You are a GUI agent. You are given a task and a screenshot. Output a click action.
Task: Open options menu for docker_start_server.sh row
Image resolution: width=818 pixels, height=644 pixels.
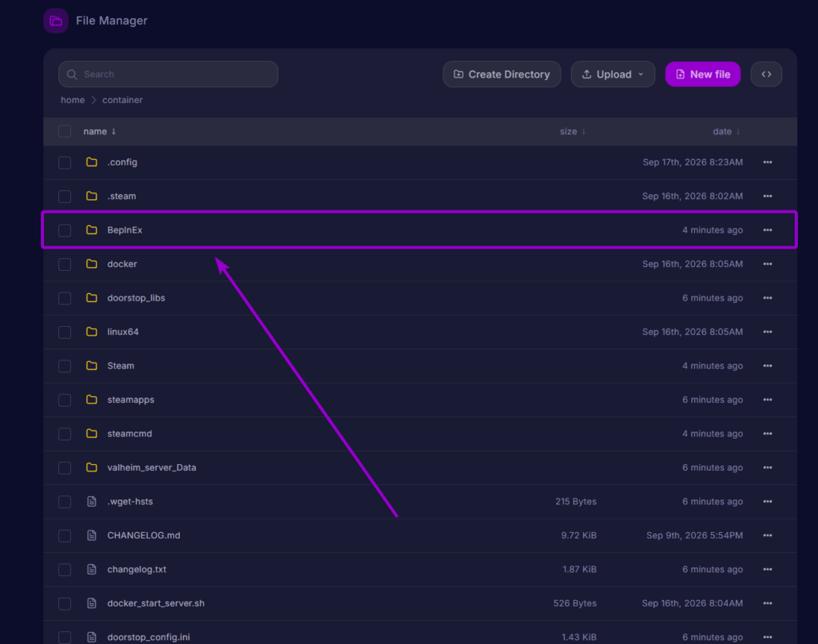768,603
